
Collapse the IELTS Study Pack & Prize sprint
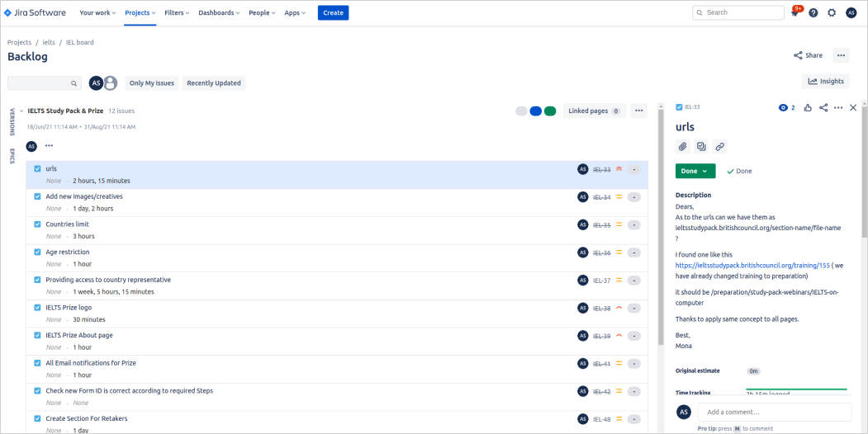click(21, 111)
